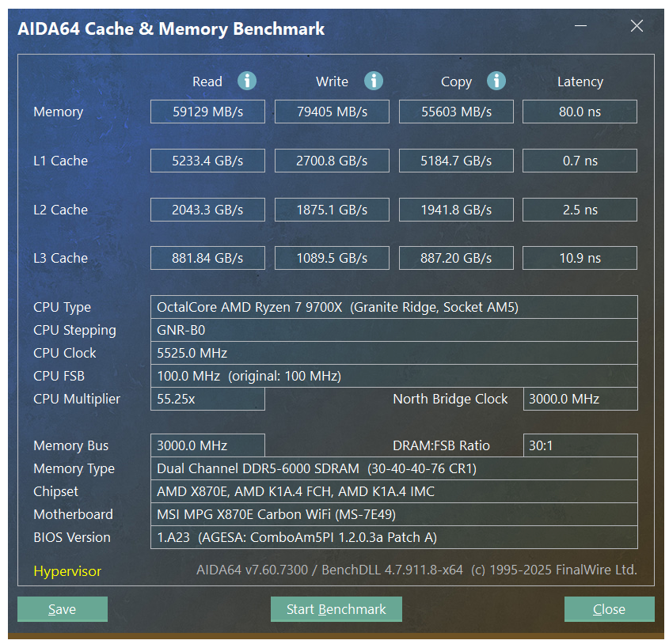669x644 pixels.
Task: Click the BIOS Version label
Action: 72,538
